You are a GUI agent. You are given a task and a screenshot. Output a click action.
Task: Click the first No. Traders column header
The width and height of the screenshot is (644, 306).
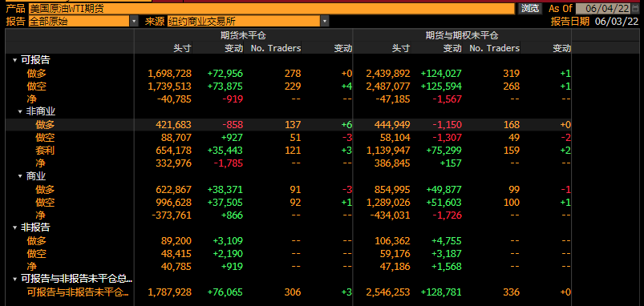[276, 48]
